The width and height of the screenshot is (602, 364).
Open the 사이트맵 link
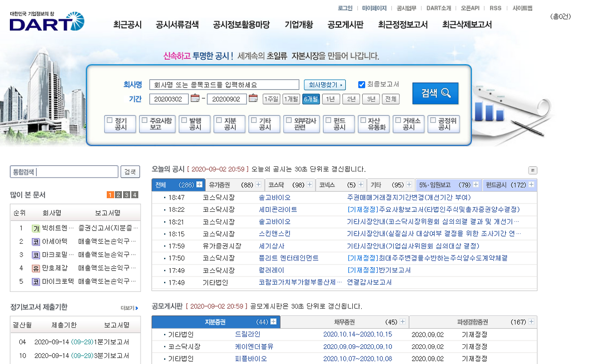coord(523,8)
